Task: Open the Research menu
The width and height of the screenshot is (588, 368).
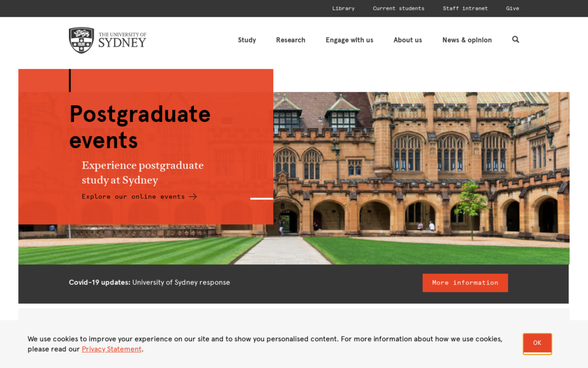Action: [291, 40]
